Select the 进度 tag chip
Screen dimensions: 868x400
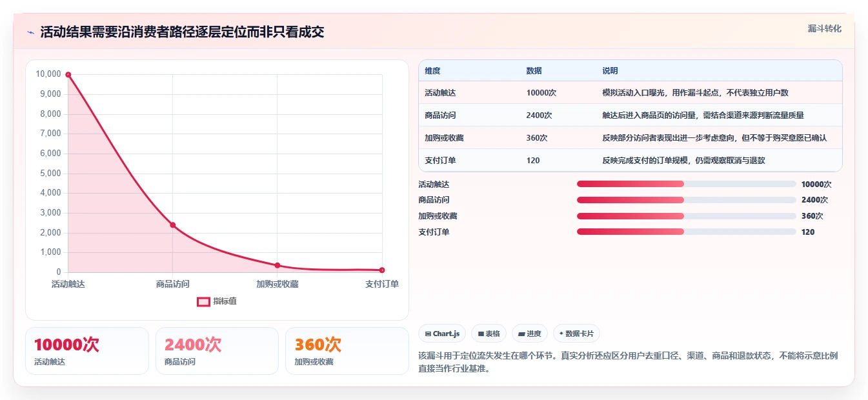click(x=529, y=334)
